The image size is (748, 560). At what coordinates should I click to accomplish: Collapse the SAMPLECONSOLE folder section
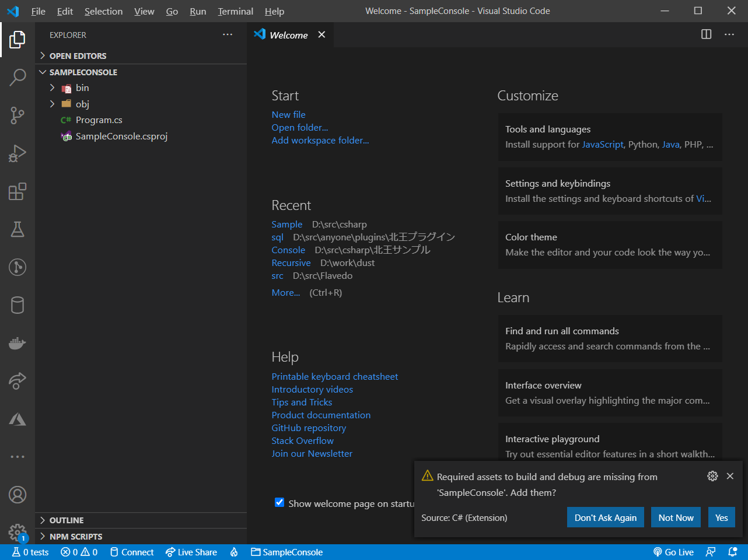click(x=140, y=72)
